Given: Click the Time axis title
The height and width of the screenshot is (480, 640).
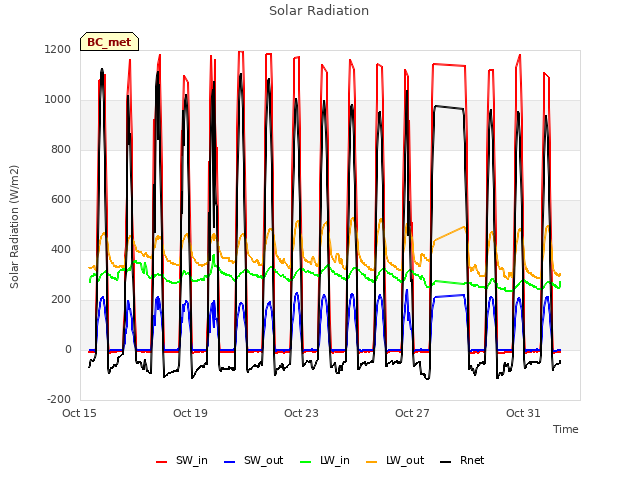Looking at the screenshot, I should tap(566, 429).
